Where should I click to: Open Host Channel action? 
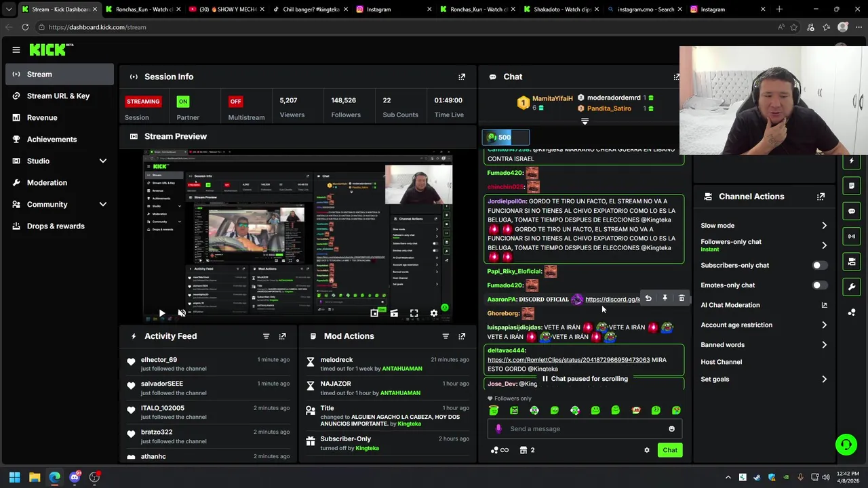point(722,362)
